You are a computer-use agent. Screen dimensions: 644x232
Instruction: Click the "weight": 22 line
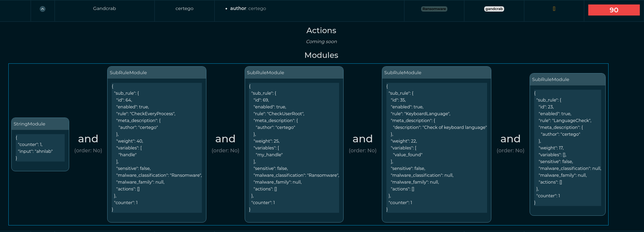coord(404,141)
